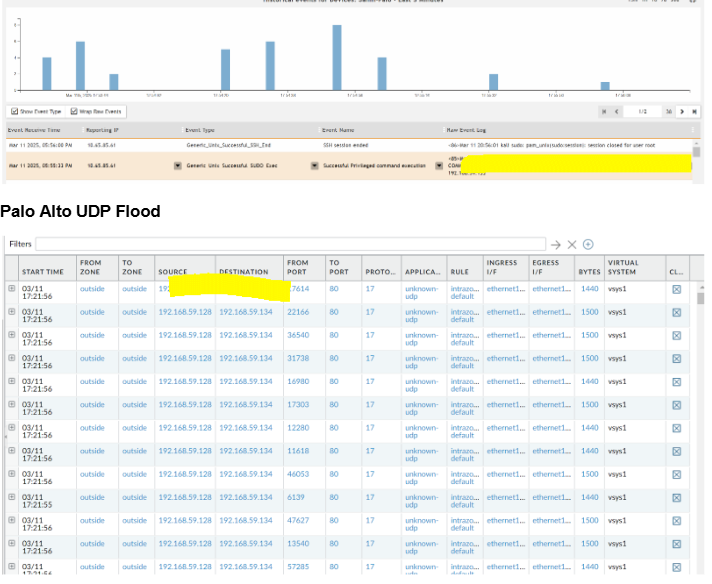Toggle the Show Event Type checkbox
The width and height of the screenshot is (712, 584).
click(14, 111)
